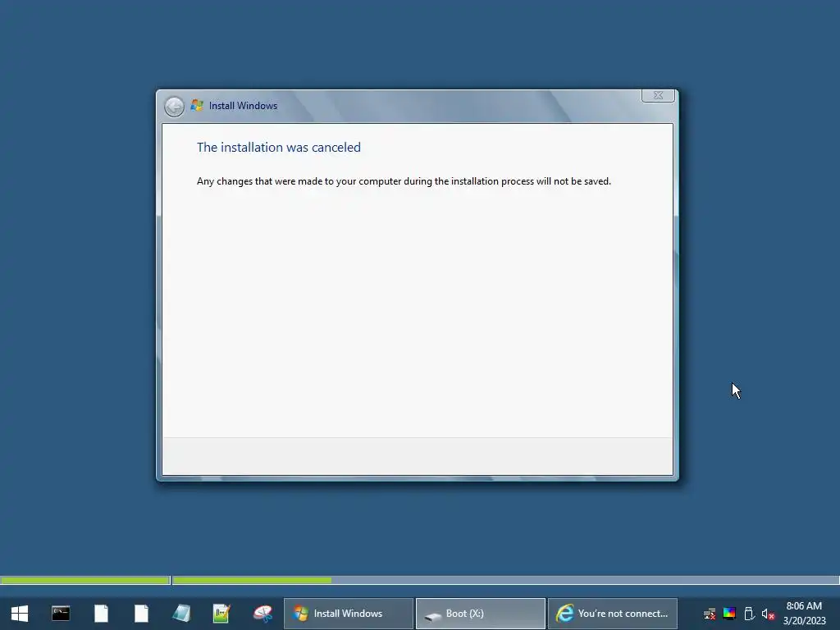
Task: Click the changes will not be saved message
Action: point(404,181)
